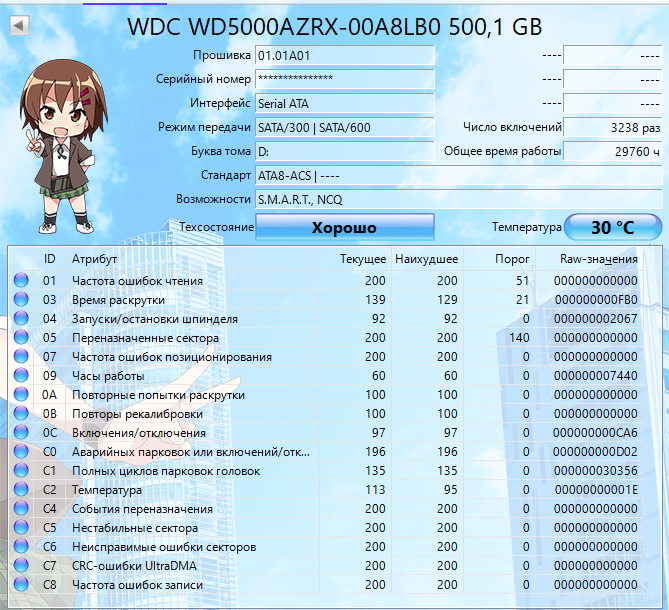Select row Аварийных парковок или включений

326,451
